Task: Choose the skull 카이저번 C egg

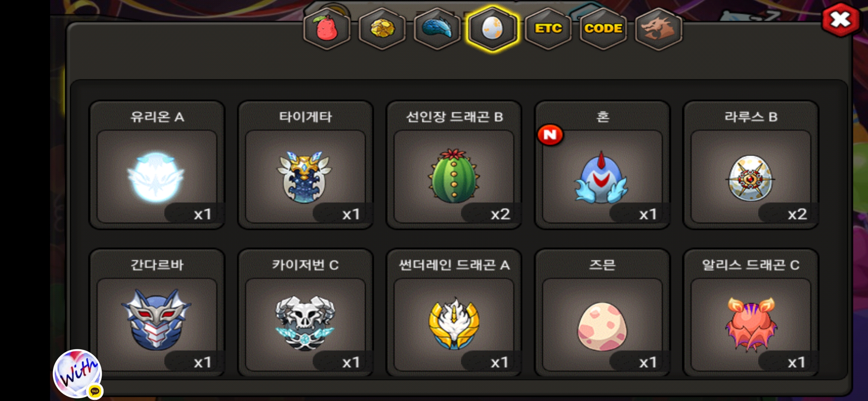Action: [x=305, y=313]
